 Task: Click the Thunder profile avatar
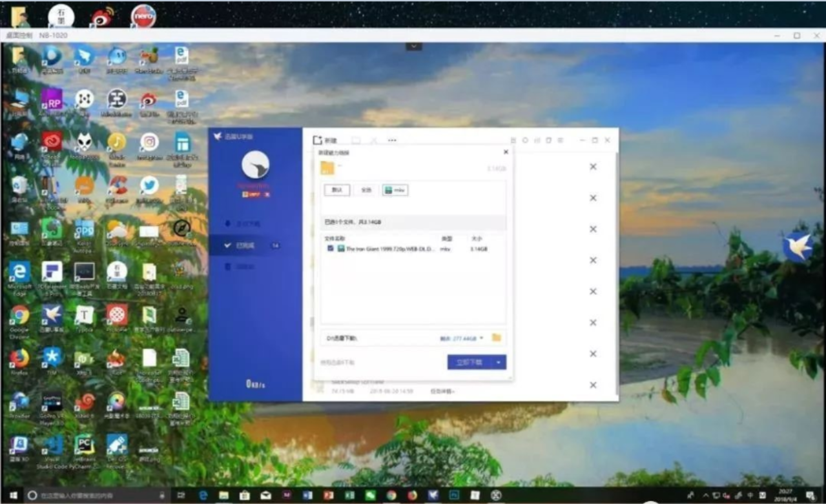coord(255,165)
